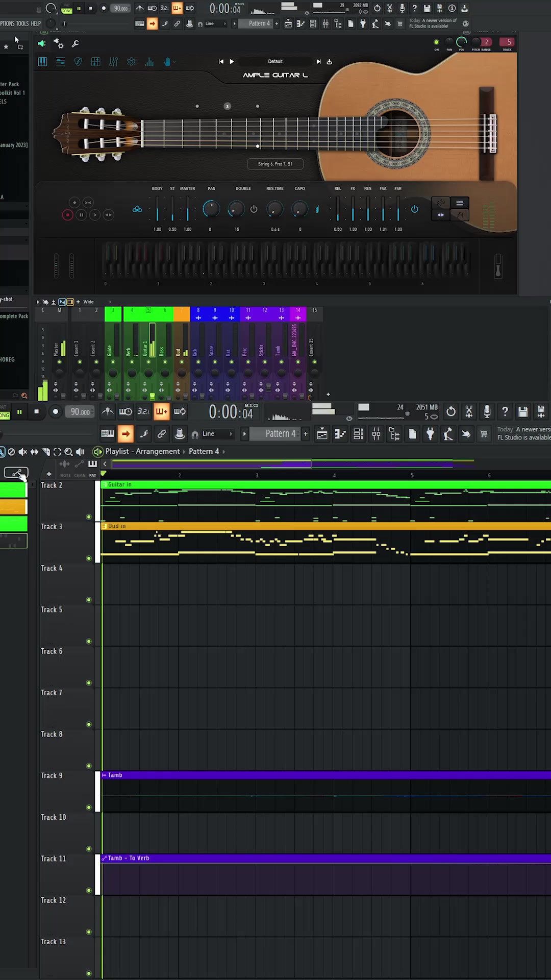Open Ample Guitar tab grid icon

coord(95,62)
